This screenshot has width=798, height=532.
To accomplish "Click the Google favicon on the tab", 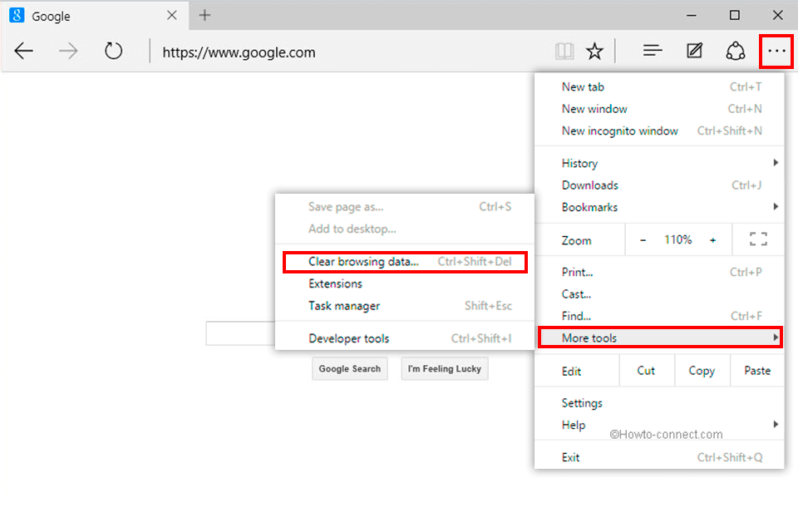I will [17, 15].
